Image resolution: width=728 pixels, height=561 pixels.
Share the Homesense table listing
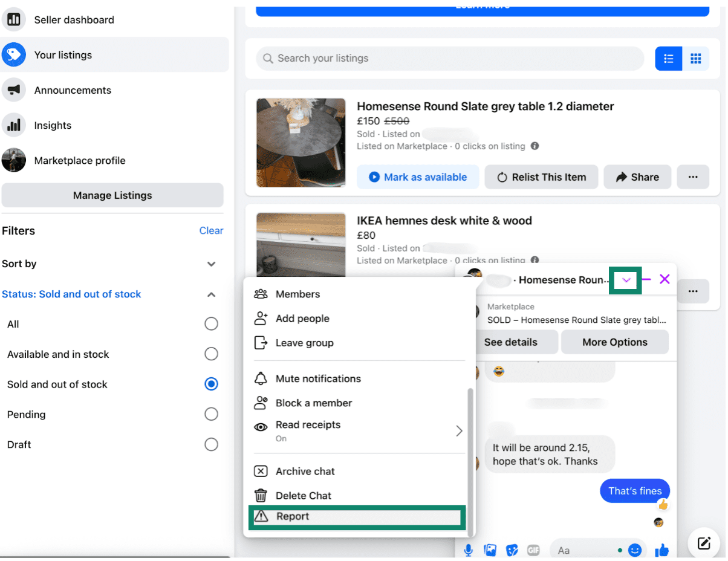(637, 177)
